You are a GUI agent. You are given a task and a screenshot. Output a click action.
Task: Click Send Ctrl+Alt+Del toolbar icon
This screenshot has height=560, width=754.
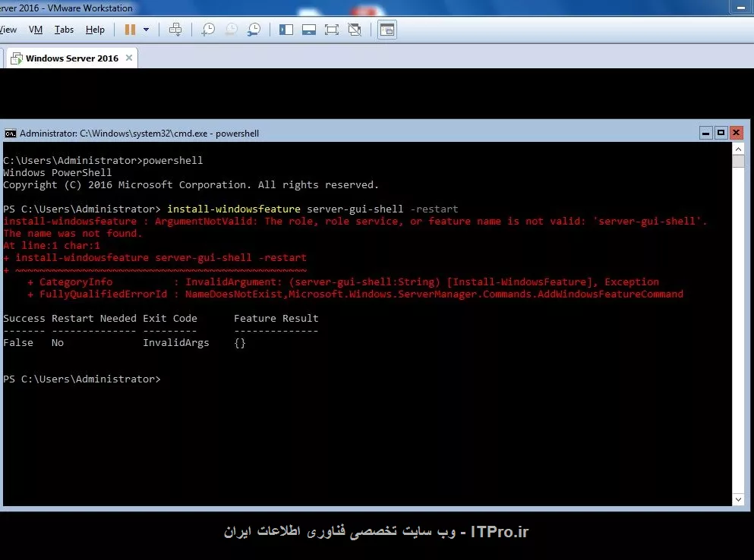(x=175, y=30)
